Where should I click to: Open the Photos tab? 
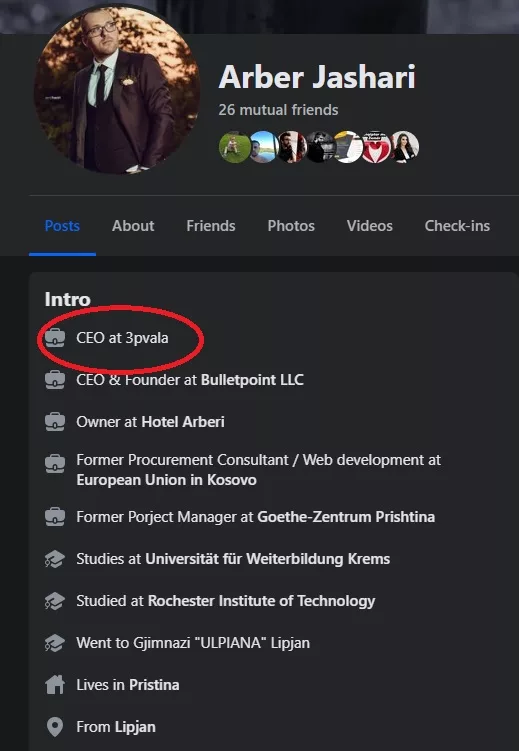coord(291,226)
